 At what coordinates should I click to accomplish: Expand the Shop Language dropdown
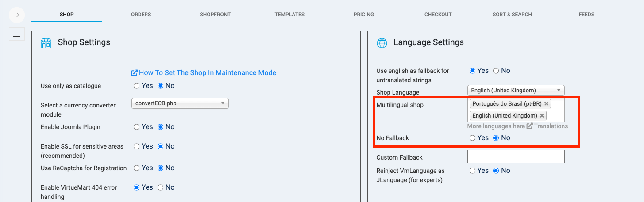coord(516,91)
